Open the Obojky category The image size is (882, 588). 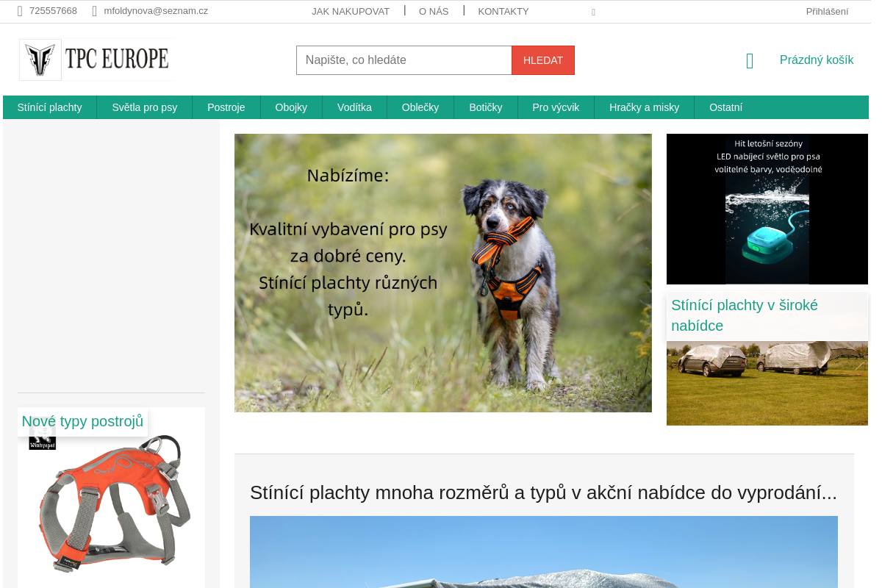point(291,107)
